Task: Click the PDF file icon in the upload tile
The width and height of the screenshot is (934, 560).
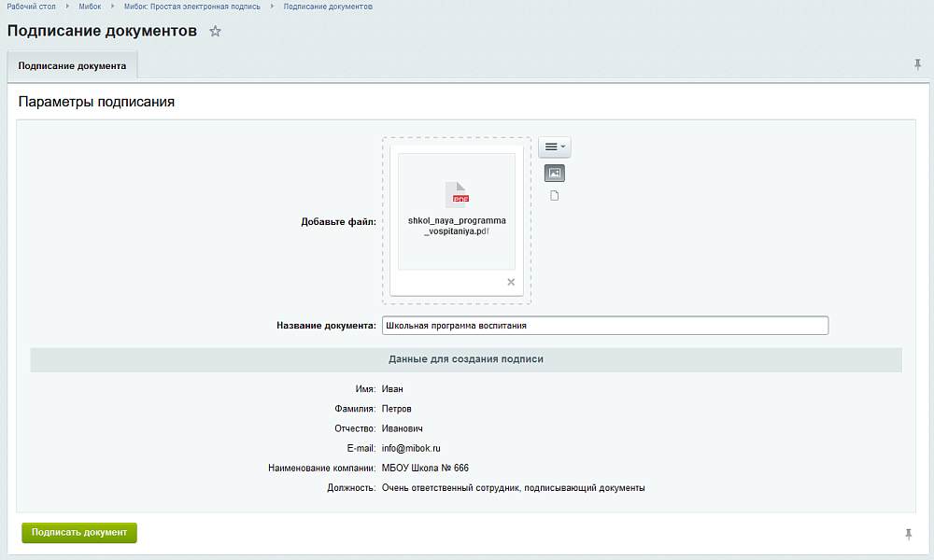Action: tap(457, 194)
